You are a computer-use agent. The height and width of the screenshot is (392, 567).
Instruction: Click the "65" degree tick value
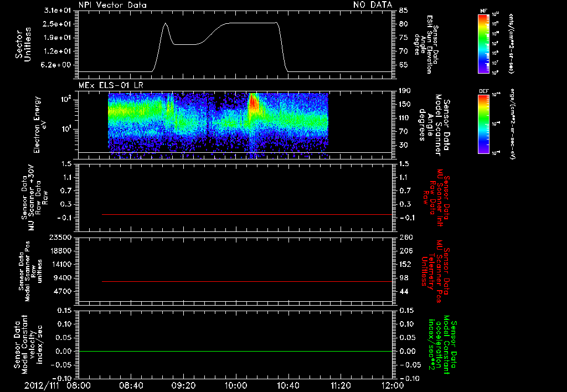(x=404, y=65)
